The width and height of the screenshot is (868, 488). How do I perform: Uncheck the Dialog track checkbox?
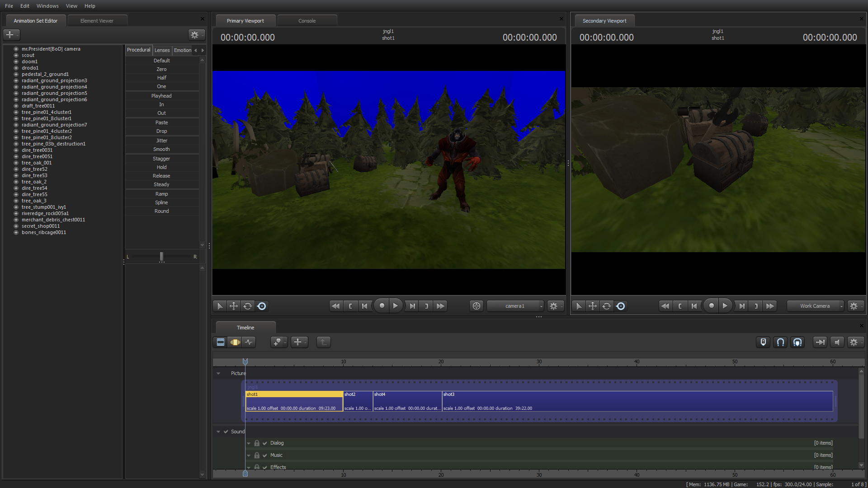tap(265, 443)
